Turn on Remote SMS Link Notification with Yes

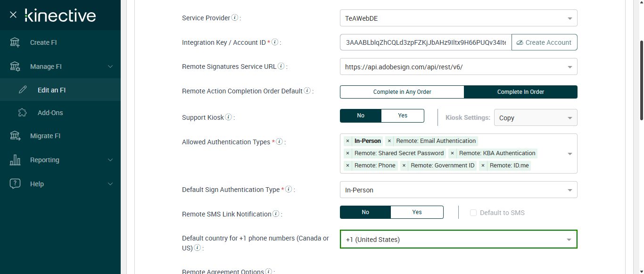417,212
